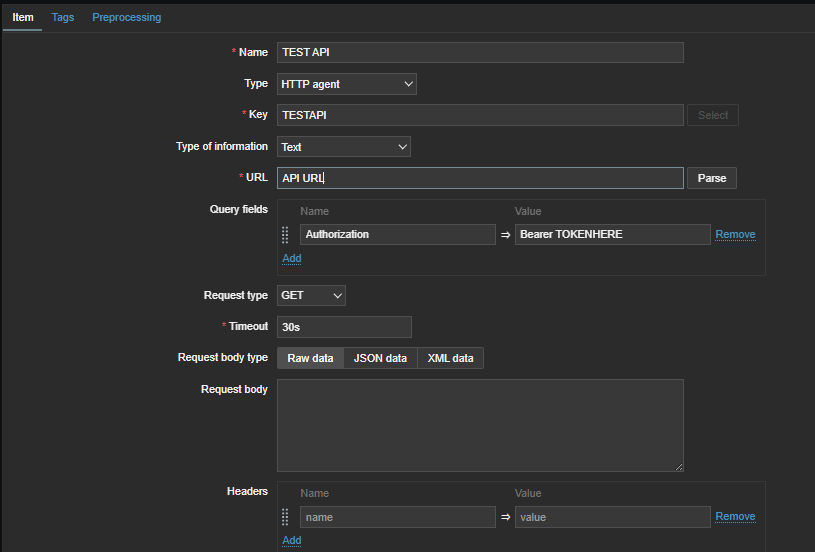Open the Request type GET dropdown

[x=311, y=296]
